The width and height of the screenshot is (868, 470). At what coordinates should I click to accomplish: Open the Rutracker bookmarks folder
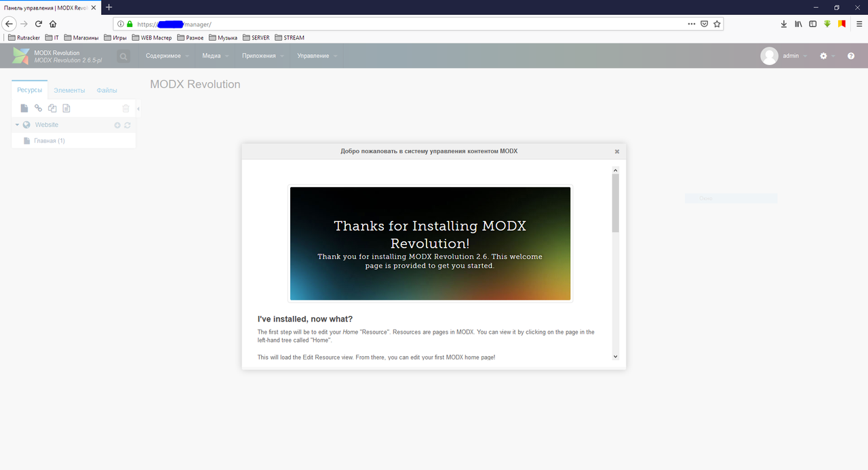coord(24,38)
